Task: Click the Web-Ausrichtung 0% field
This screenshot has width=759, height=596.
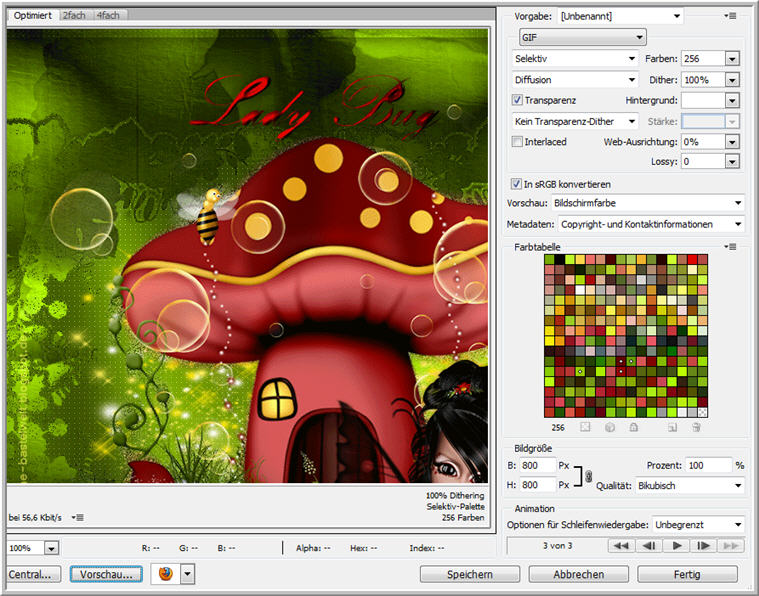Action: point(703,142)
